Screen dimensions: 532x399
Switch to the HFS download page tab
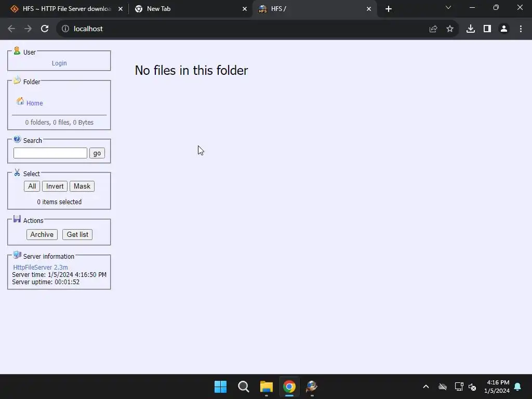[x=66, y=9]
